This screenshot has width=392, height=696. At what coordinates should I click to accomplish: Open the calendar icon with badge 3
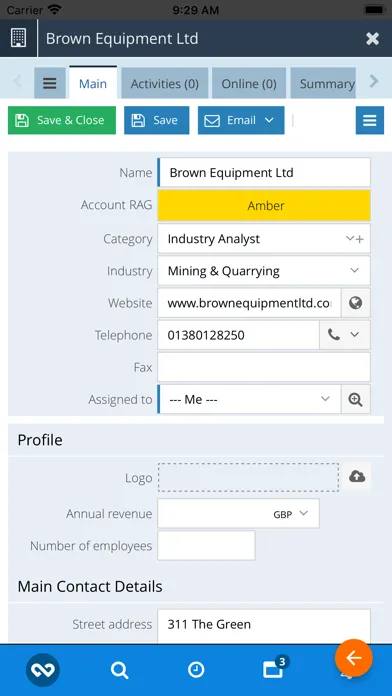click(274, 668)
